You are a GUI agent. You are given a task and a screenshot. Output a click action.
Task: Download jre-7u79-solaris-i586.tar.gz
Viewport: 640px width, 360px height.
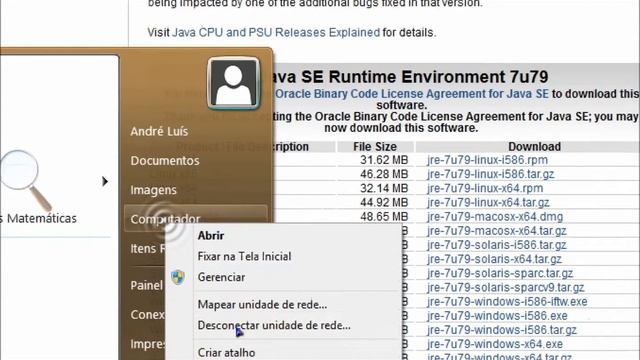497,245
